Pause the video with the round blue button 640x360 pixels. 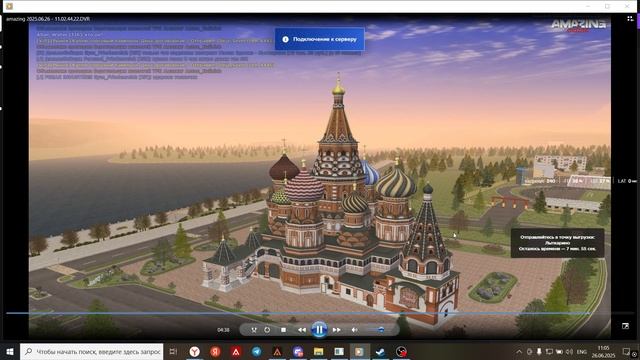tap(319, 329)
